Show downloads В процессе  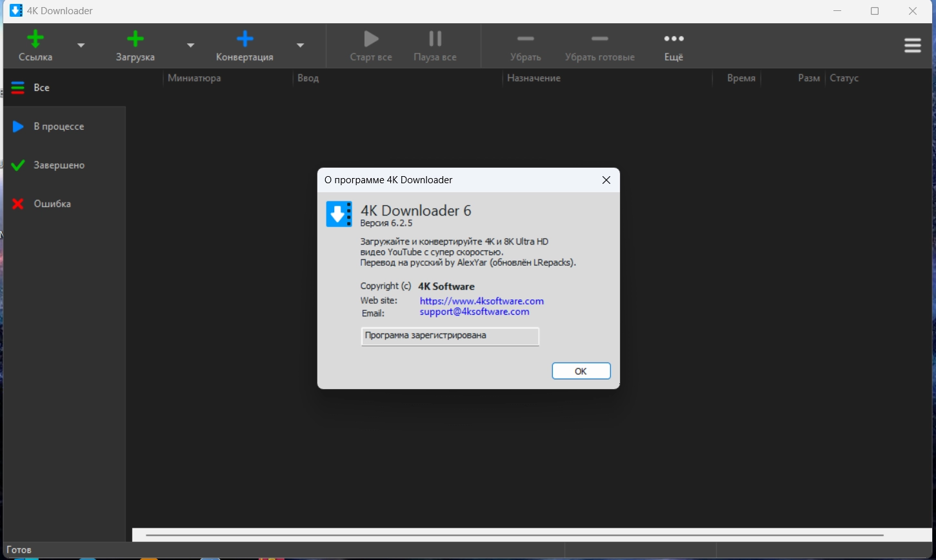[65, 126]
